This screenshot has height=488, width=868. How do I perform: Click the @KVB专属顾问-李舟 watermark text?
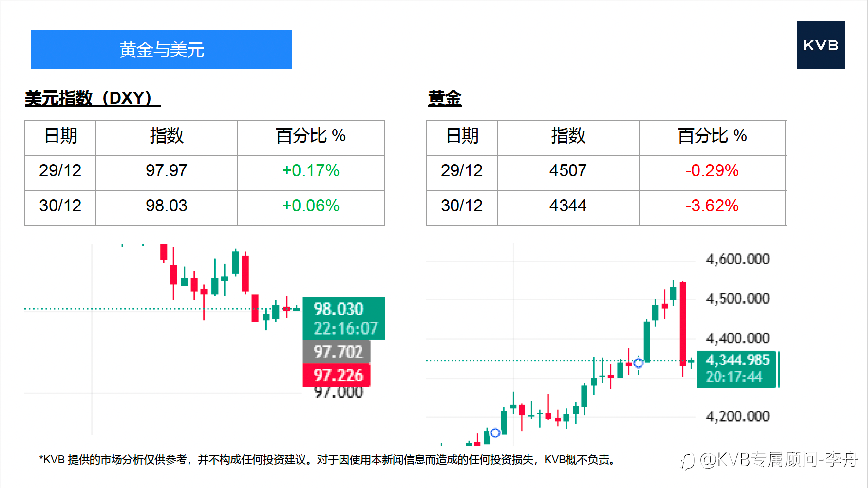778,459
